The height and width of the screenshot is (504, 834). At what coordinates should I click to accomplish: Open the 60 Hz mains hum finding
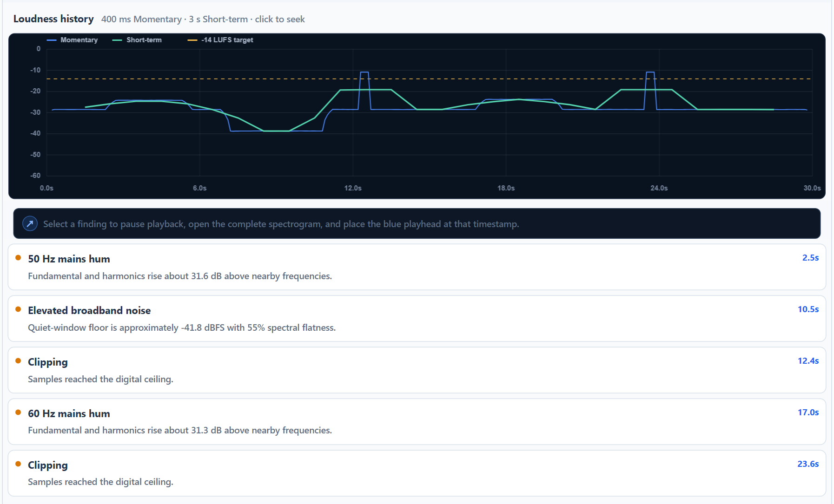coord(417,422)
